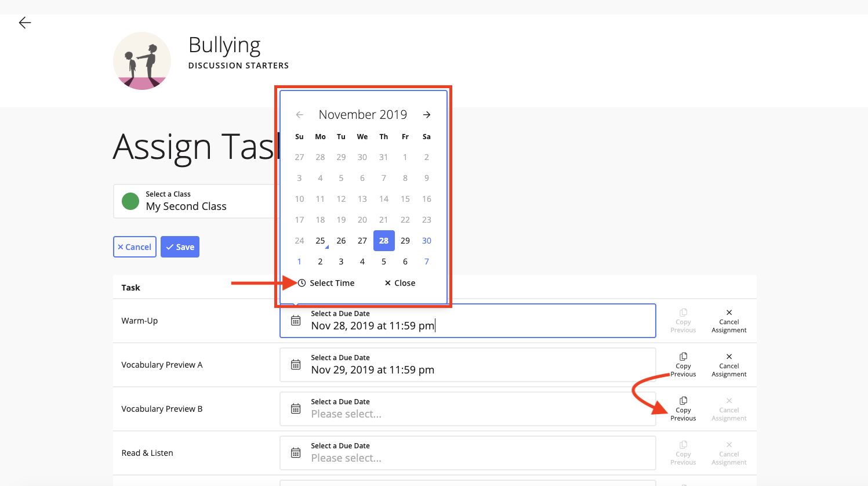This screenshot has height=486, width=868.
Task: Copy Previous for Read & Listen
Action: [x=683, y=453]
